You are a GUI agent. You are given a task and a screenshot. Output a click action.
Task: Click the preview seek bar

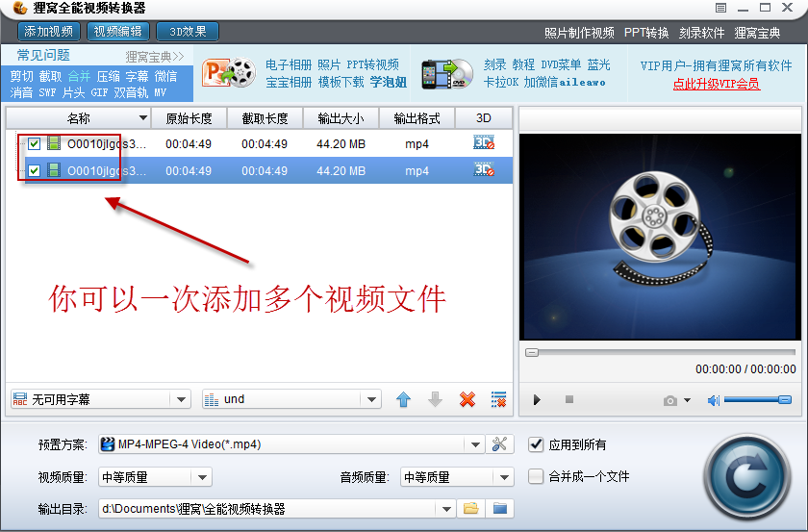(x=660, y=353)
